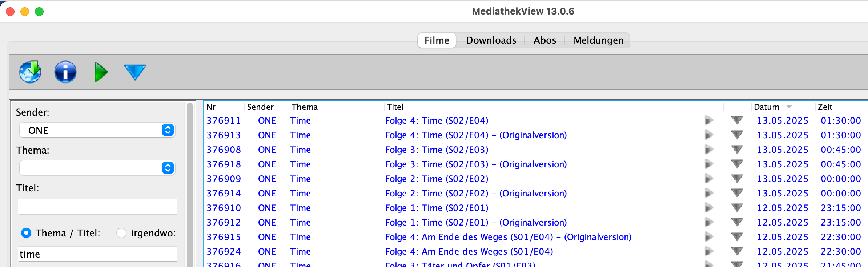Download film in row 376918

(x=737, y=164)
